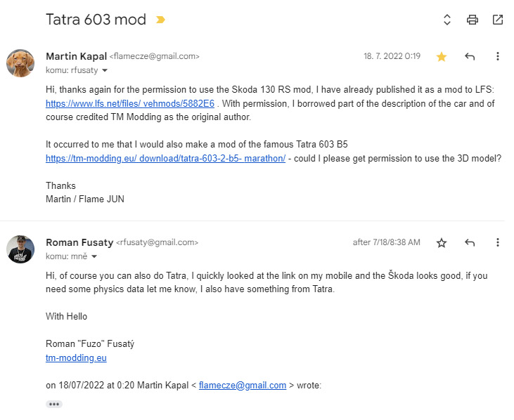This screenshot has height=420, width=514.
Task: Open the thread in a new window
Action: click(x=498, y=20)
